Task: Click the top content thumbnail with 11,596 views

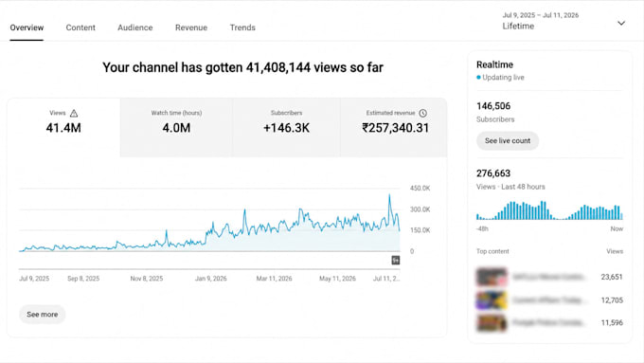Action: (492, 322)
